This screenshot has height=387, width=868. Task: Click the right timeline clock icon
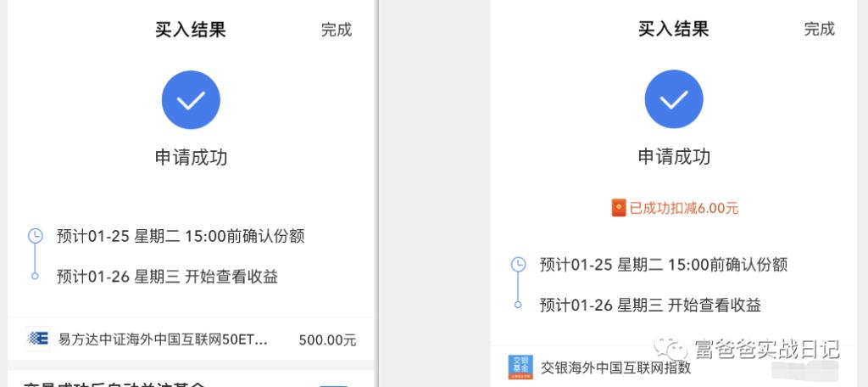pyautogui.click(x=518, y=265)
